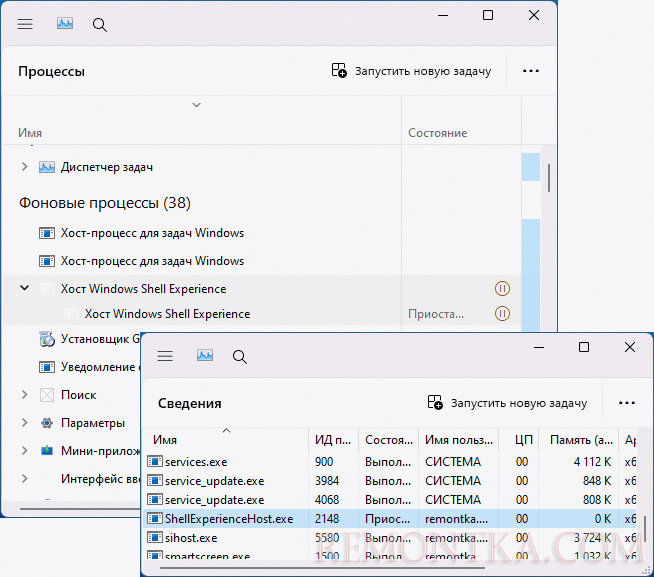Screen dimensions: 654x577
Task: Click Приоста... status cell
Action: (436, 314)
